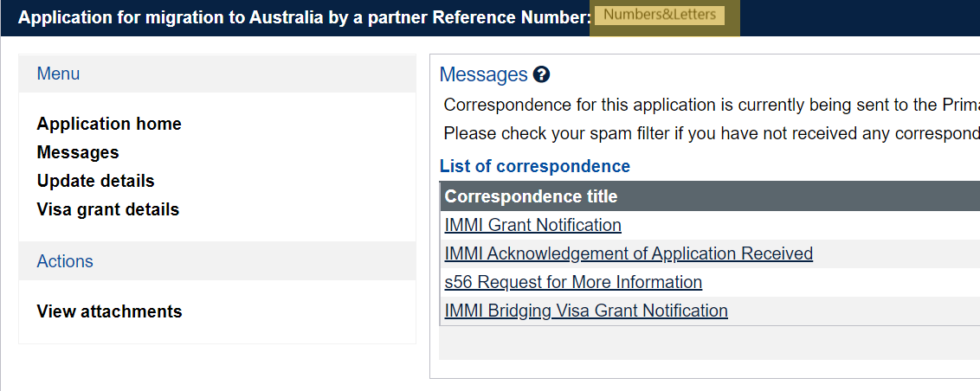
Task: Open IMMI Bridging Visa Grant Notification
Action: click(586, 311)
